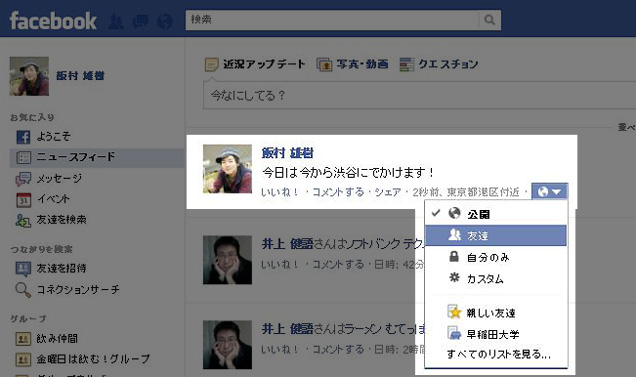Open post author 飯村 雄樹 name link
Screen dimensions: 636x377
pos(288,153)
